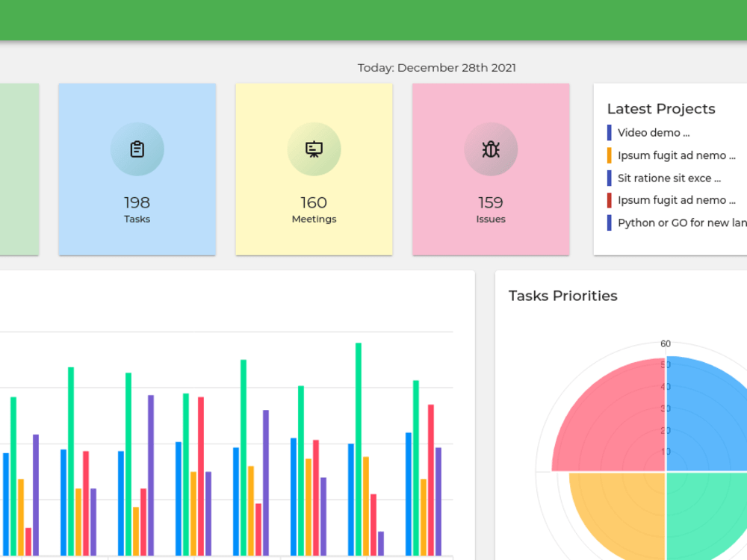Click the green top header bar
Screen dimensions: 747x560
coord(373,20)
